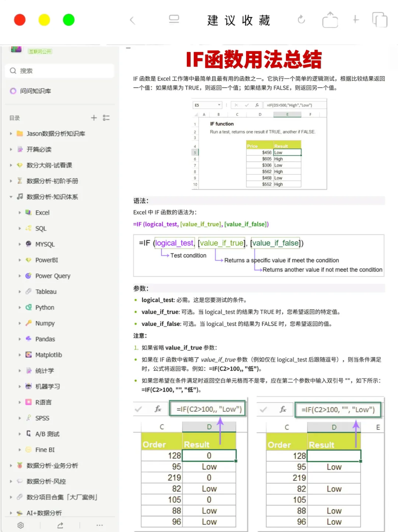Open the A/B 测试 page
The image size is (398, 532).
(x=47, y=434)
